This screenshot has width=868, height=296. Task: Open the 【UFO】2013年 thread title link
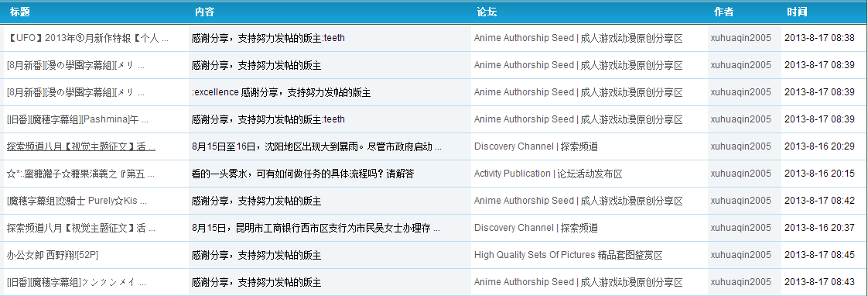click(x=88, y=38)
